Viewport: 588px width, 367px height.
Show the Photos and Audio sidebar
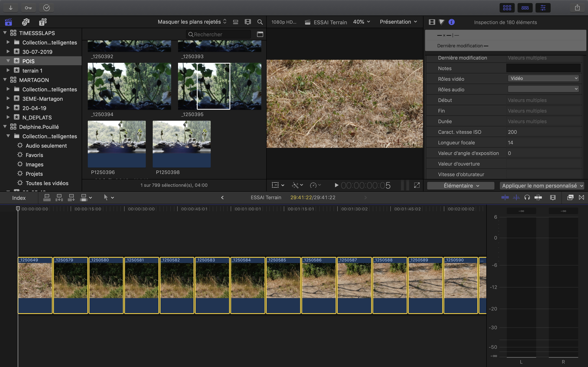pyautogui.click(x=26, y=22)
